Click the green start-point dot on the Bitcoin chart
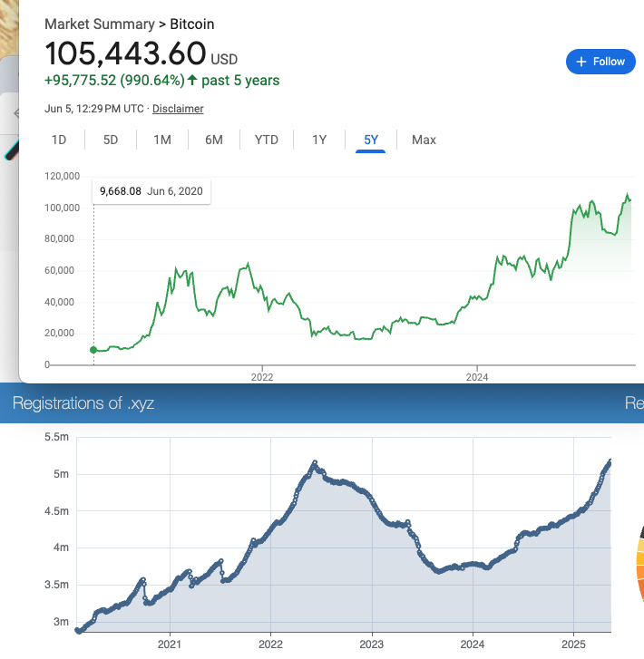 coord(93,350)
